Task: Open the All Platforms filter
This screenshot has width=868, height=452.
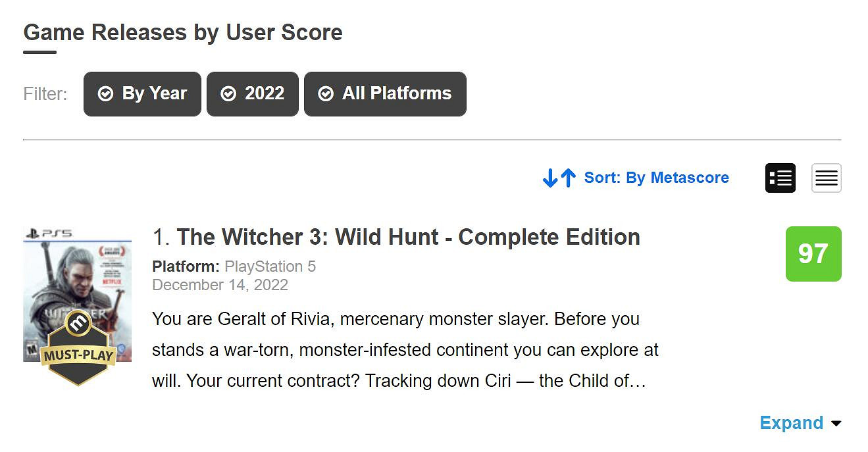Action: pyautogui.click(x=385, y=94)
